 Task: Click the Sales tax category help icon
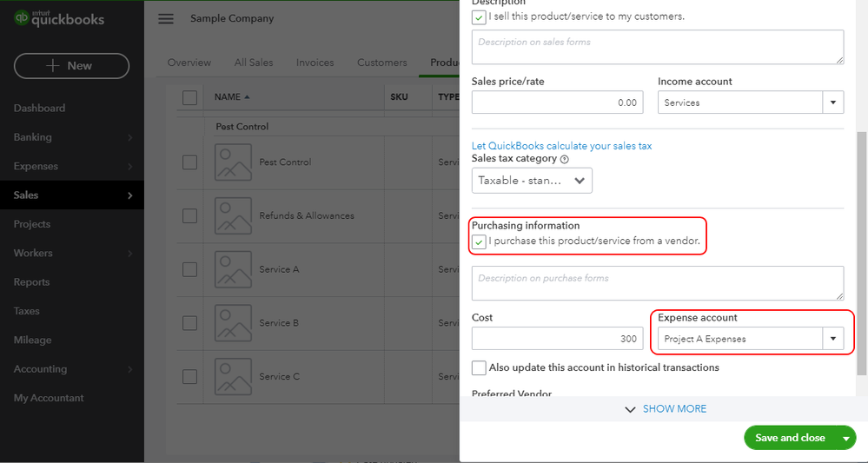tap(564, 159)
